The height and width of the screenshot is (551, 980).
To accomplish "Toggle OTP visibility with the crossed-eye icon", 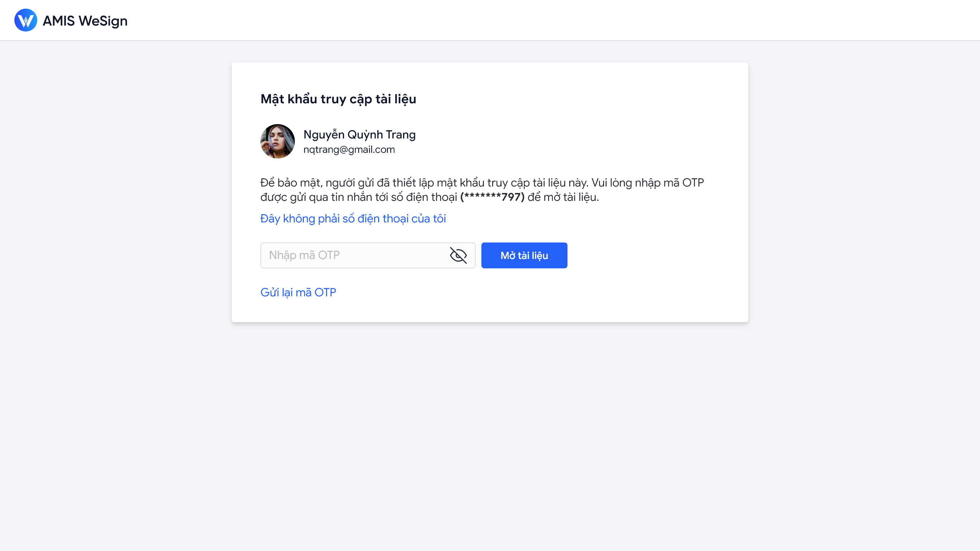I will click(x=458, y=255).
